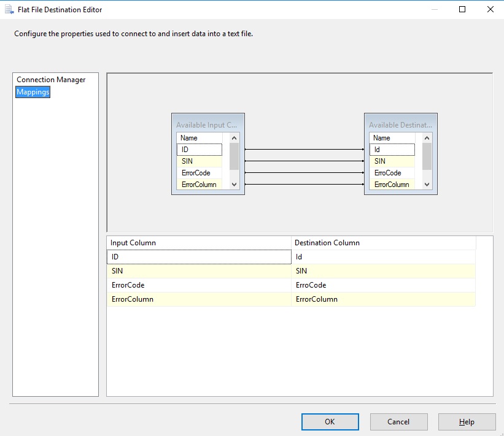Click the Available Input Columns scrollbar thumb
This screenshot has width=504, height=436.
(234, 156)
